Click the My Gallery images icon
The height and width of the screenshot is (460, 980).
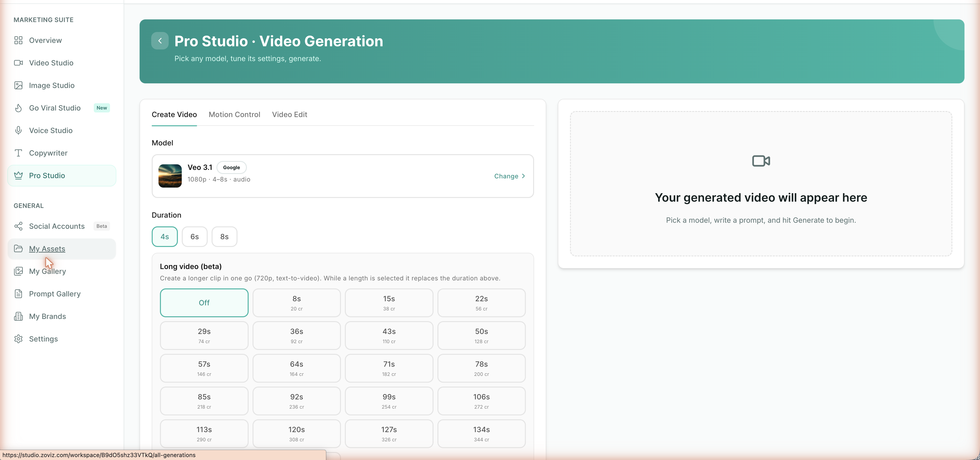pos(18,271)
